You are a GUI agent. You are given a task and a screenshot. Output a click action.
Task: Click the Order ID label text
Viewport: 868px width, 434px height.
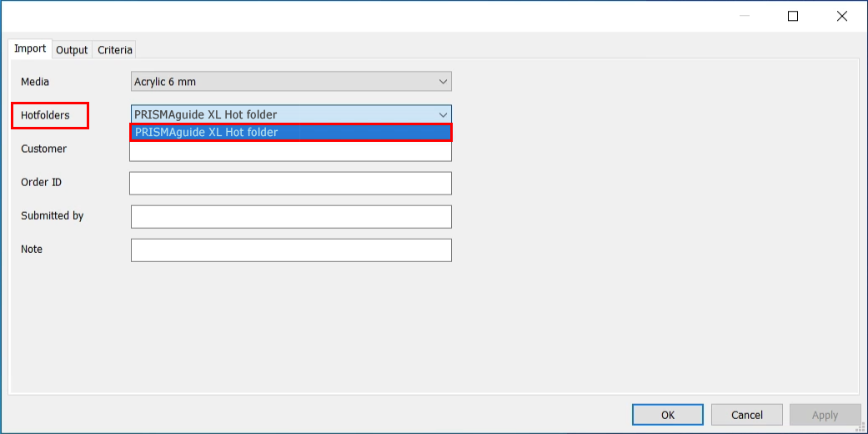point(41,182)
